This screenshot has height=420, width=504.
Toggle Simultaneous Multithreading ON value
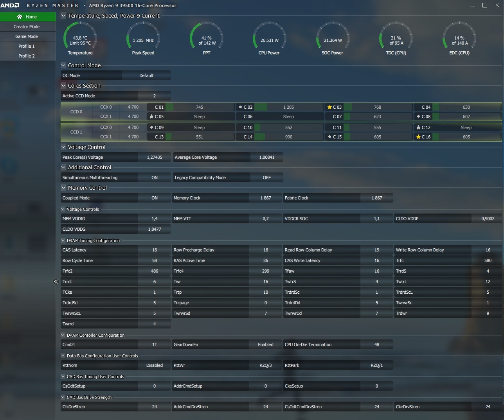155,178
